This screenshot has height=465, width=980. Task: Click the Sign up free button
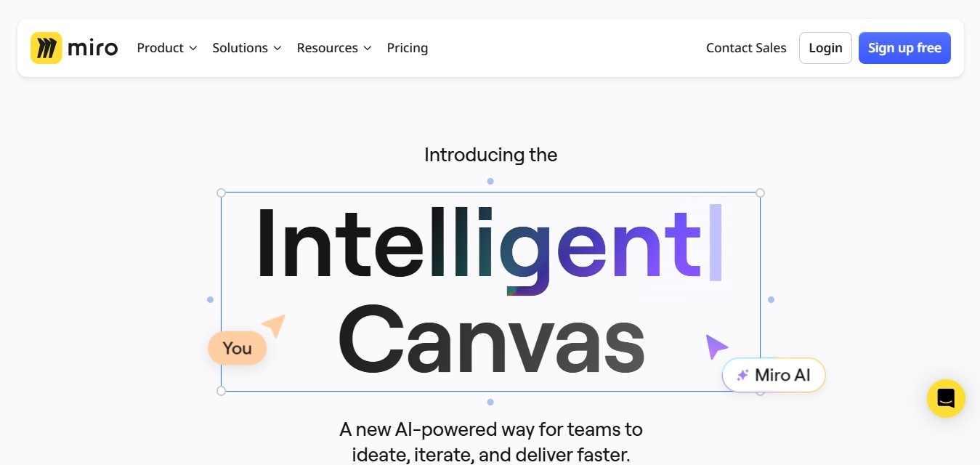point(904,48)
